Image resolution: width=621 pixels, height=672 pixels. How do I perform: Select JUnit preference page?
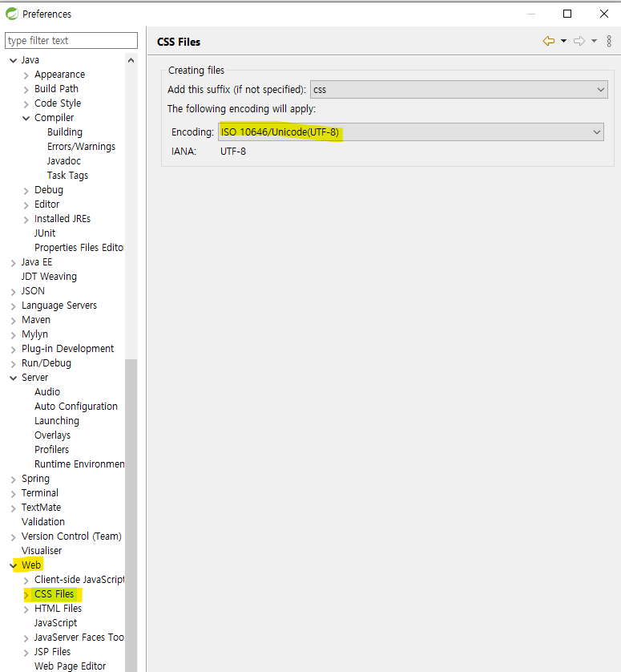(45, 233)
